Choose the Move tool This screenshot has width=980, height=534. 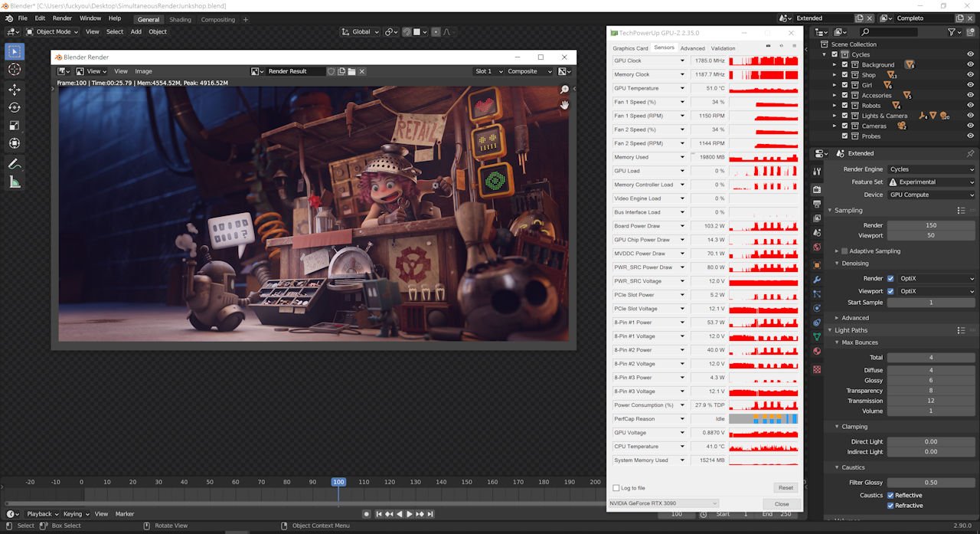pos(15,90)
